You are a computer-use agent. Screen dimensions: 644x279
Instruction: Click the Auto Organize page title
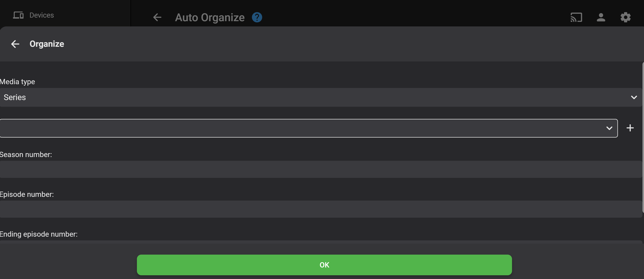(x=210, y=17)
